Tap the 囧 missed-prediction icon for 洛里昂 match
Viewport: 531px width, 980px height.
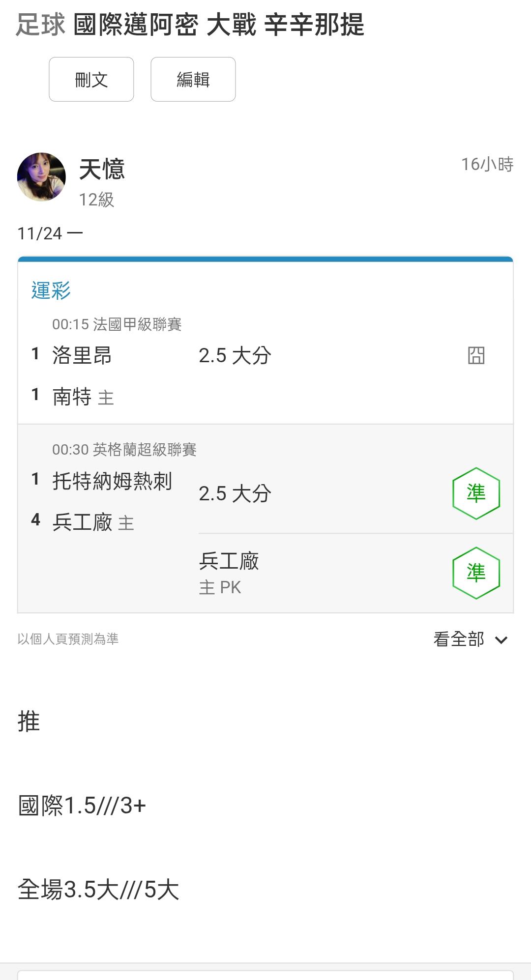(x=476, y=355)
